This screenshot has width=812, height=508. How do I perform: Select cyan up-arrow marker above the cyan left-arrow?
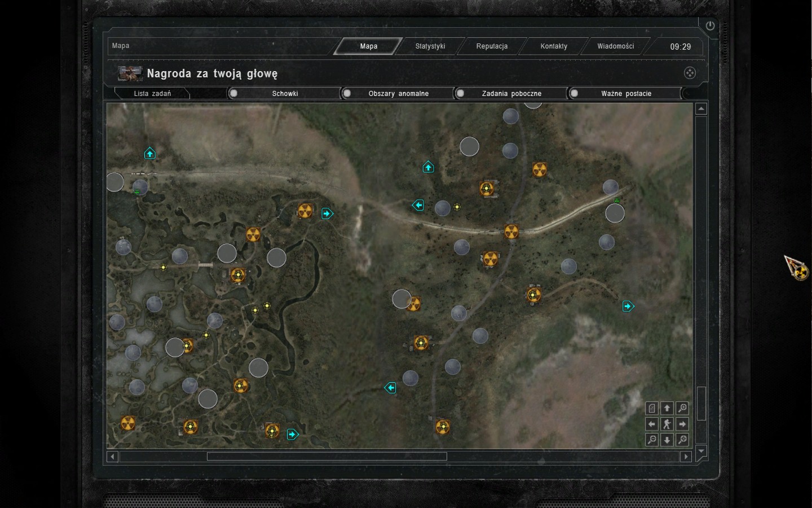428,167
